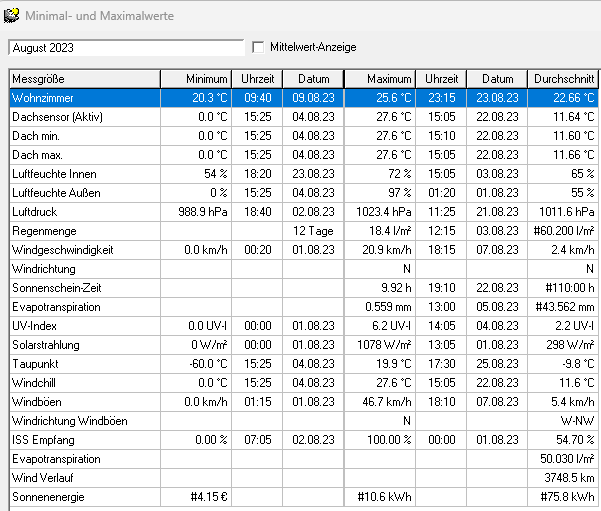The image size is (601, 511).
Task: Click the Minimum column header
Action: pyautogui.click(x=197, y=79)
